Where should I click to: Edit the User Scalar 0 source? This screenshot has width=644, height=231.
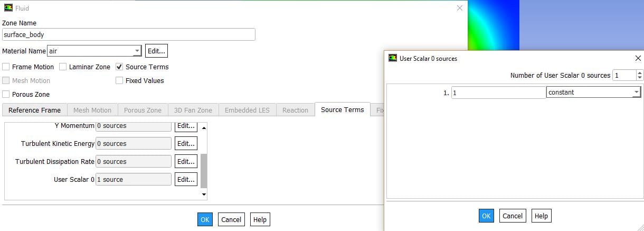(186, 180)
